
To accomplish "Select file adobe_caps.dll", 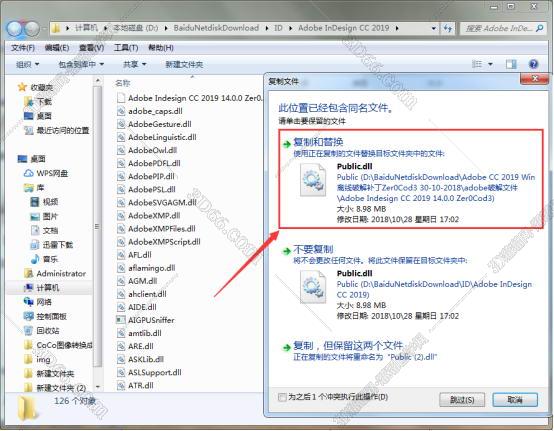I will [150, 111].
